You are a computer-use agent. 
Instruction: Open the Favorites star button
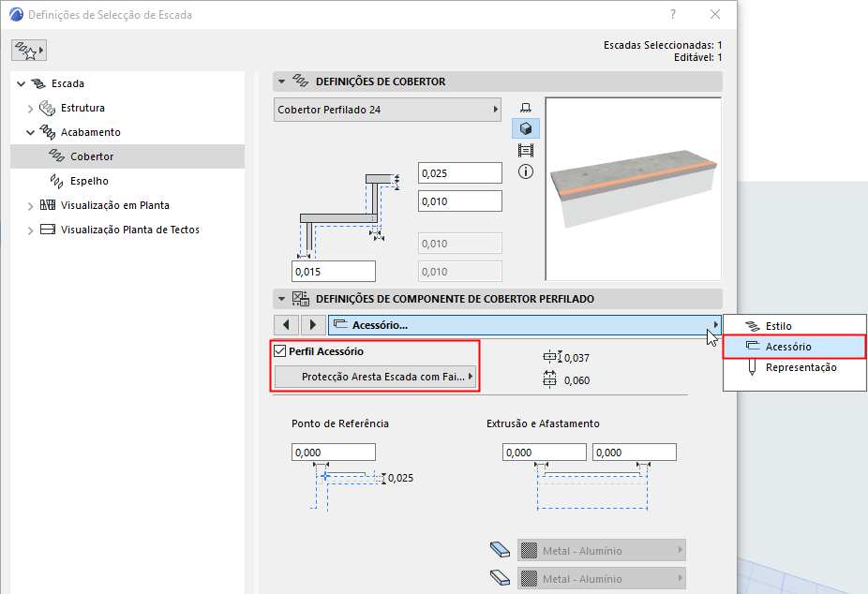click(x=29, y=51)
